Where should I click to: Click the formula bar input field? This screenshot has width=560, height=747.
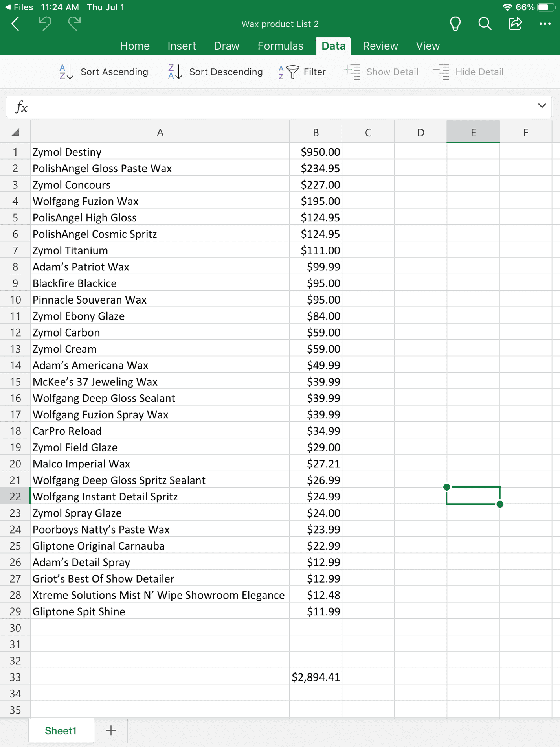286,107
